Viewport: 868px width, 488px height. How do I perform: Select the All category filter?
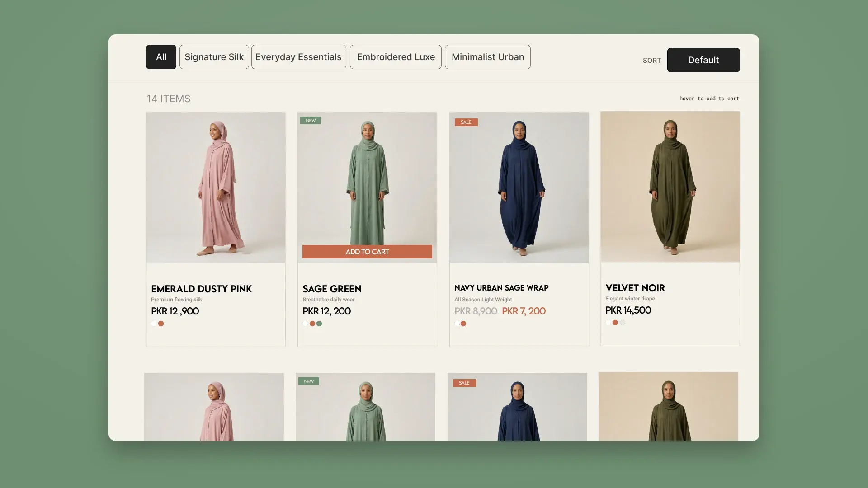coord(161,57)
